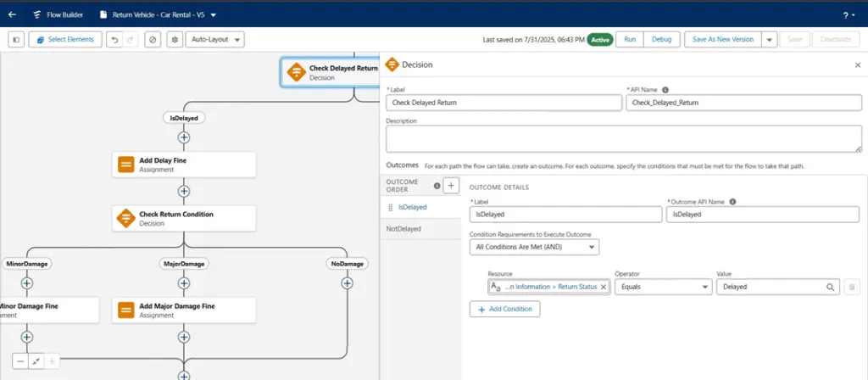
Task: Open Condition Requirements dropdown
Action: (x=534, y=247)
